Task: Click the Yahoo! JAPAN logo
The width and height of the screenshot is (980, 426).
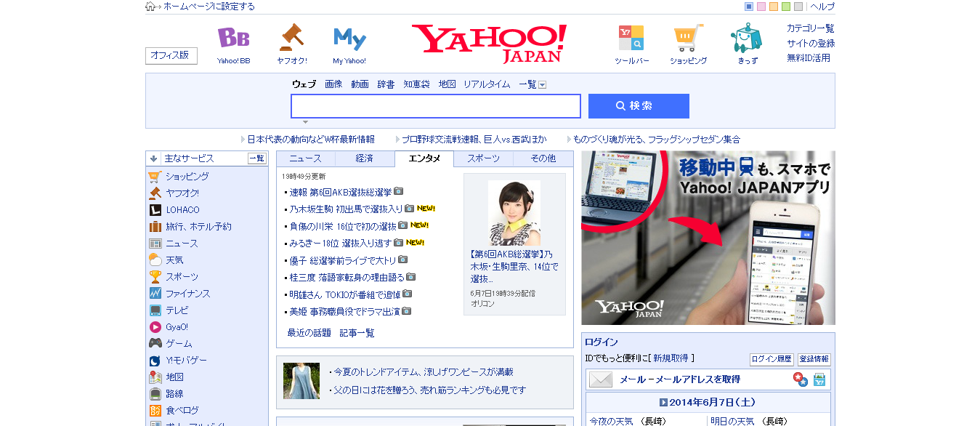Action: [489, 44]
